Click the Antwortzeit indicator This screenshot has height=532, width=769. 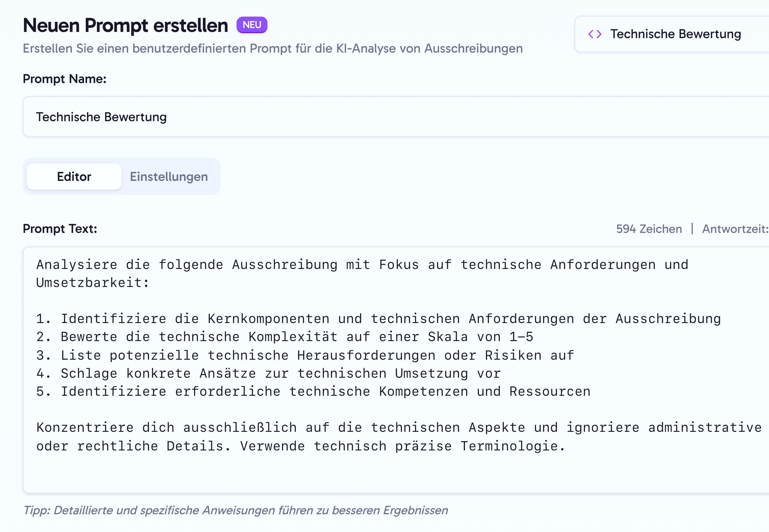735,229
